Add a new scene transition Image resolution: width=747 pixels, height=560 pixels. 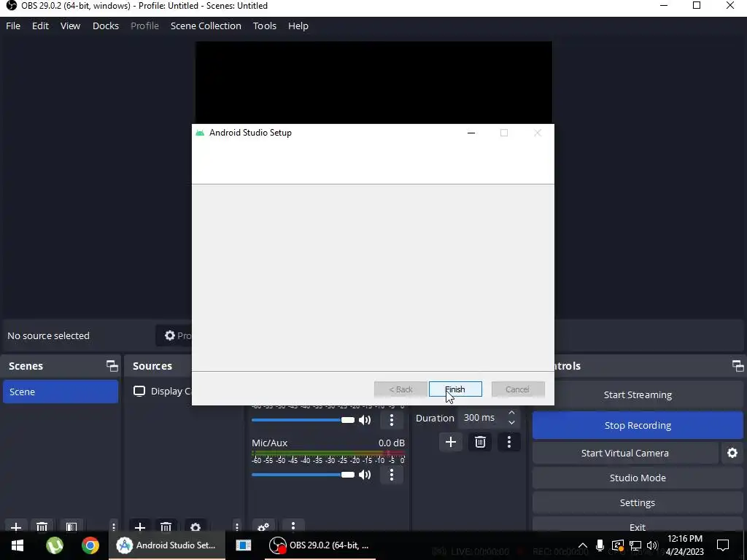(450, 442)
